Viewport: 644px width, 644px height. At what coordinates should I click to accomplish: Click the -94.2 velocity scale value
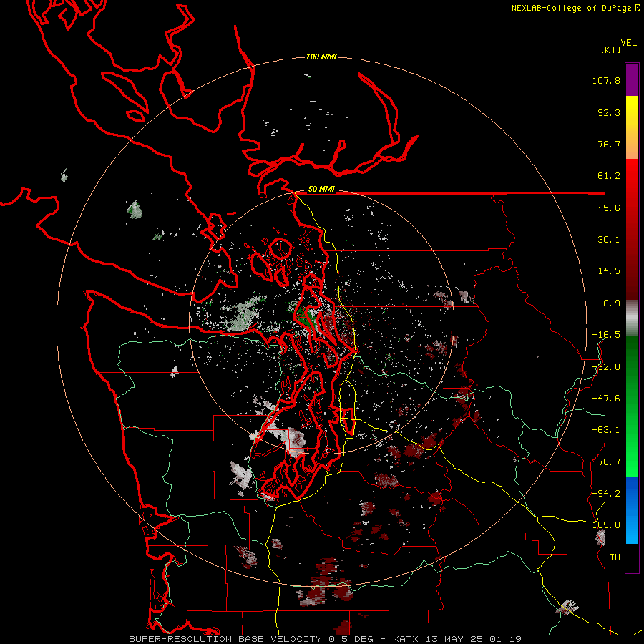click(606, 493)
